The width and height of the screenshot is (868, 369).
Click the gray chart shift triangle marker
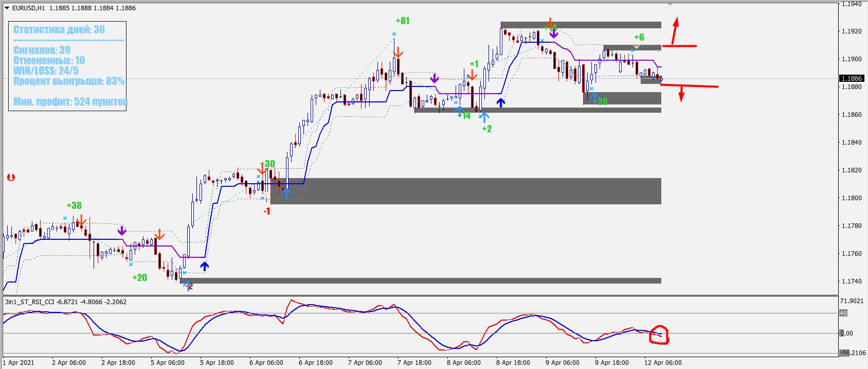670,5
